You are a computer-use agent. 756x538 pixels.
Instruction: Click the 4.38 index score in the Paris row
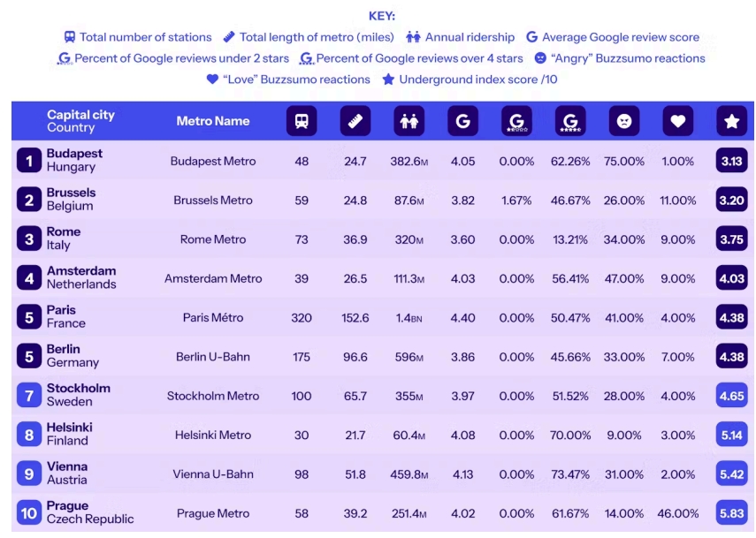tap(731, 317)
